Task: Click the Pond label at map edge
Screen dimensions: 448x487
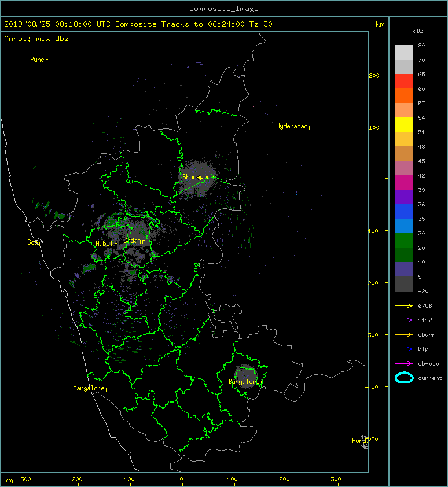Action: click(x=359, y=440)
